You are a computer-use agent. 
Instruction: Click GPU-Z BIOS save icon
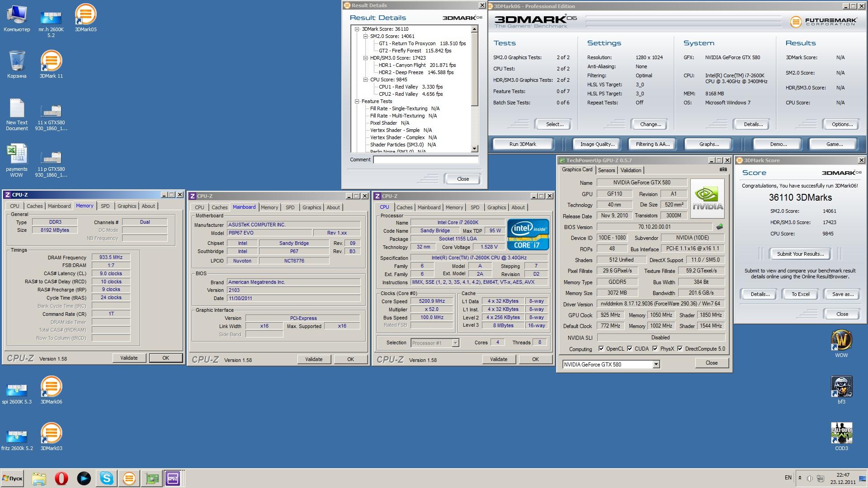(720, 227)
